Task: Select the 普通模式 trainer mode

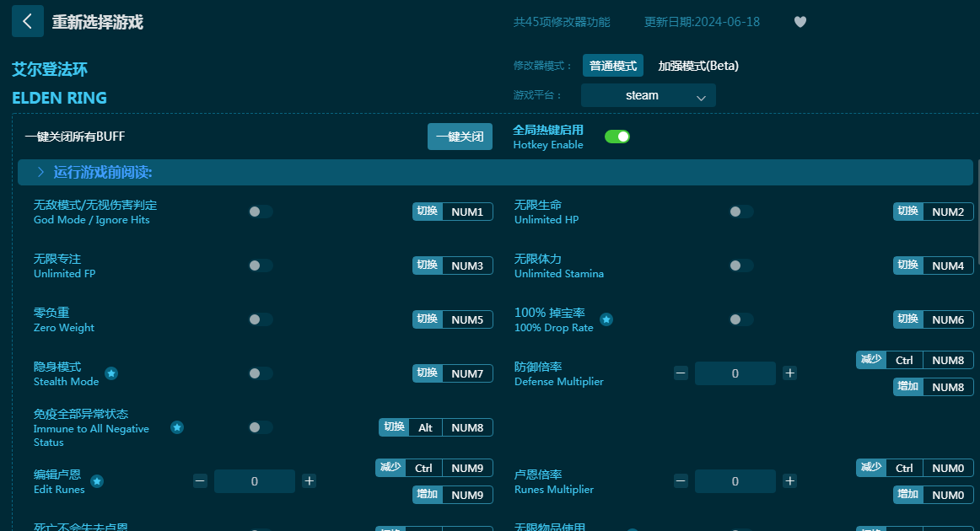Action: pyautogui.click(x=612, y=66)
